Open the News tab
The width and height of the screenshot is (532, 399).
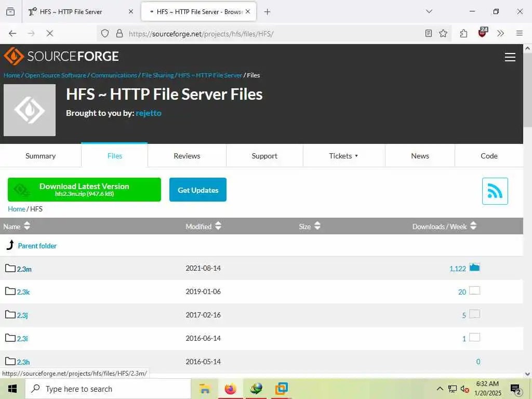click(420, 156)
